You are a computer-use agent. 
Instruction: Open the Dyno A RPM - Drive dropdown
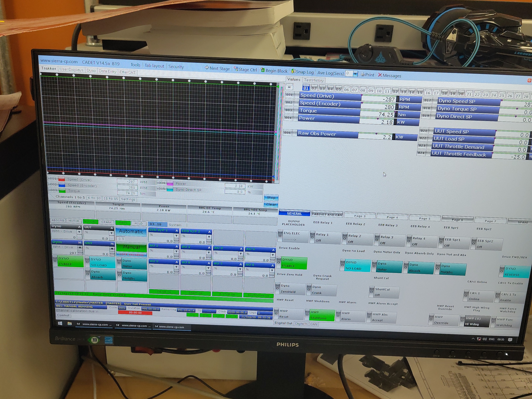[x=79, y=232]
